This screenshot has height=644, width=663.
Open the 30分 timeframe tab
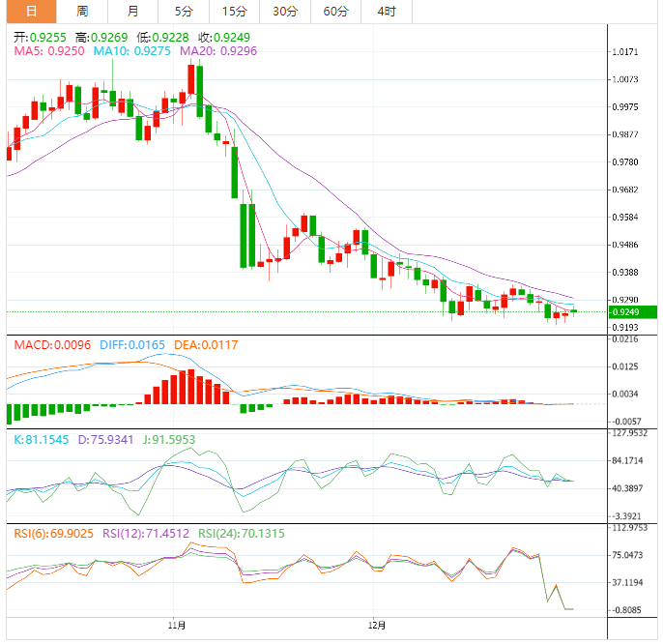tap(285, 12)
